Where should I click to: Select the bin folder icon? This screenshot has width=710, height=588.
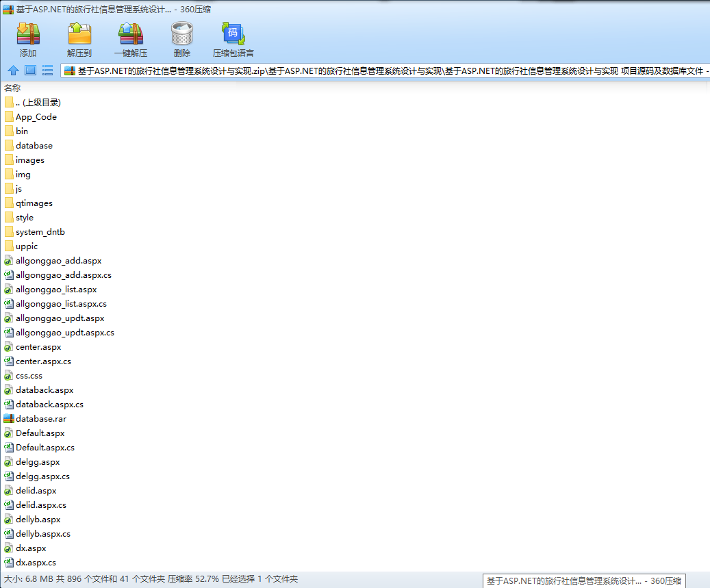click(9, 131)
